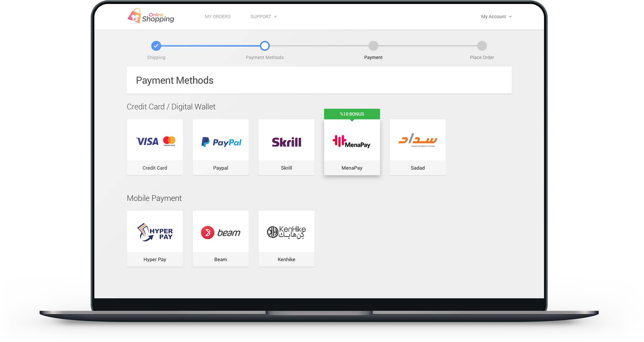Viewport: 644px width, 342px height.
Task: Click the Credit Card / Digital Wallet heading
Action: click(x=171, y=107)
